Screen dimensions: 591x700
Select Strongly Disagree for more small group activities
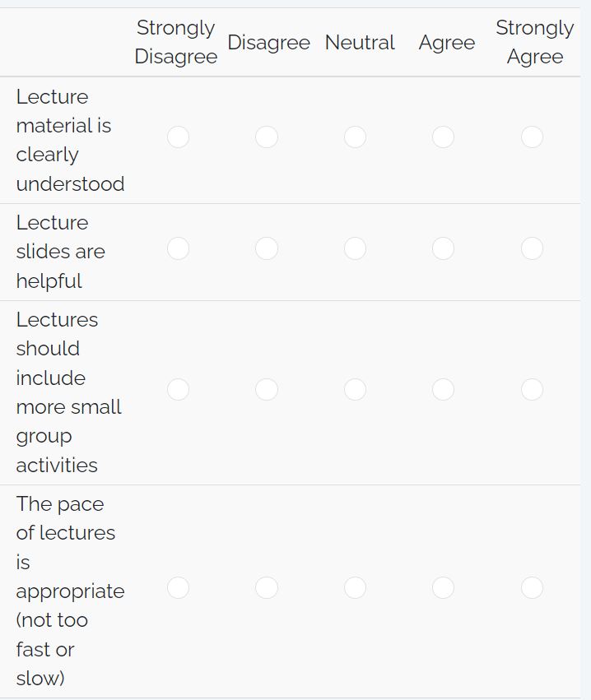tap(178, 389)
